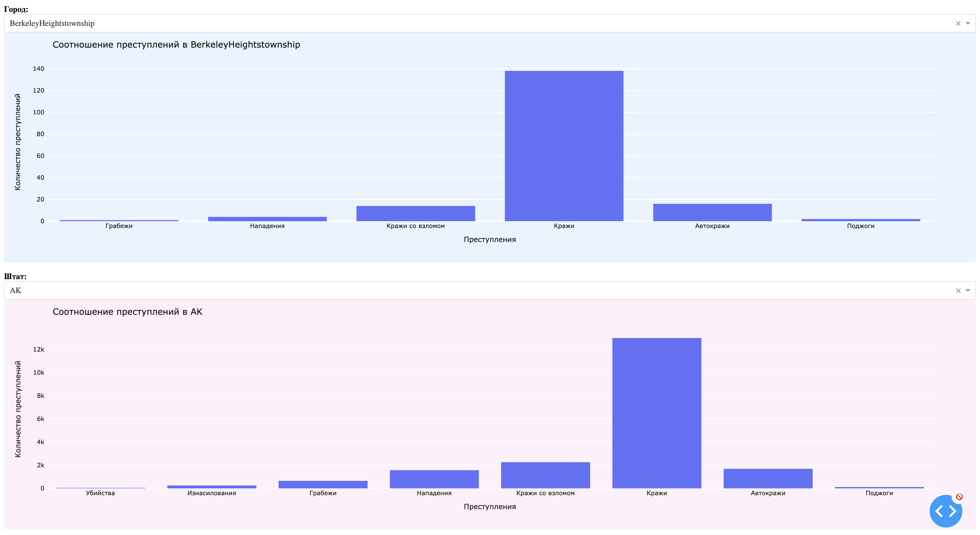Clear the BerkeleyHeightstownship city selection with the × icon
980x535 pixels.
[x=958, y=23]
